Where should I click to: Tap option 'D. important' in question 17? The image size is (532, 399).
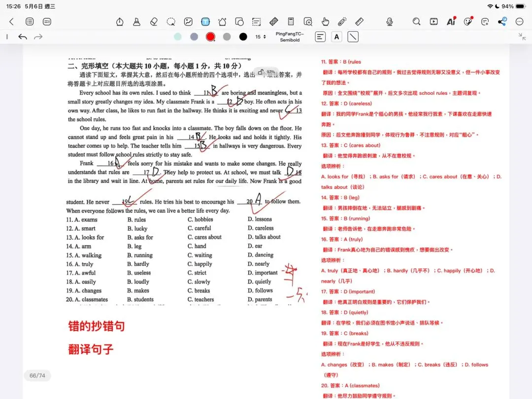point(263,273)
